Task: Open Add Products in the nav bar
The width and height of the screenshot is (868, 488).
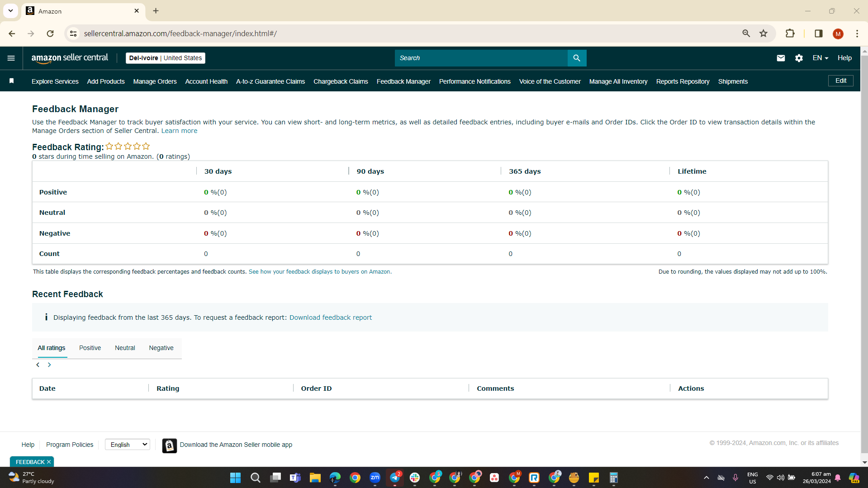Action: tap(106, 81)
